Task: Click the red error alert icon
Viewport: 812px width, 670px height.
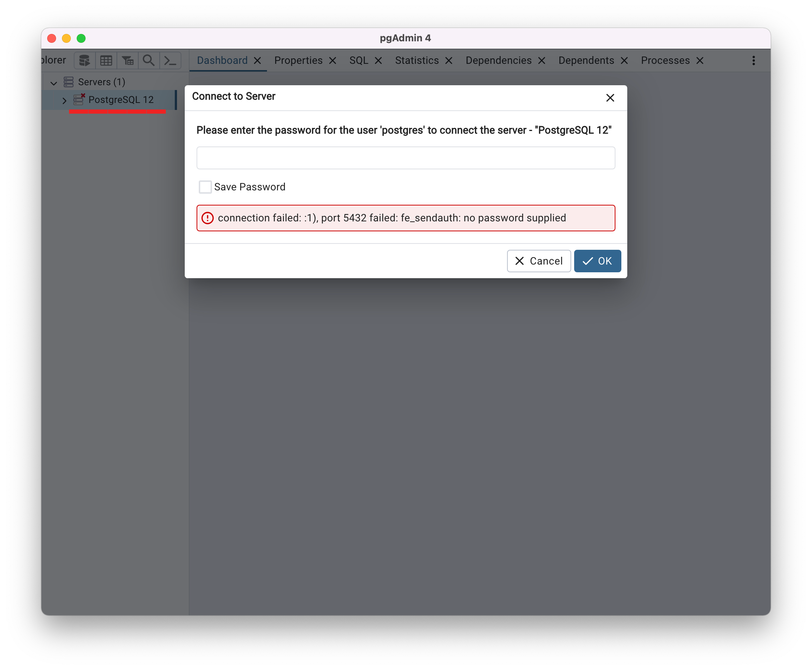Action: point(208,218)
